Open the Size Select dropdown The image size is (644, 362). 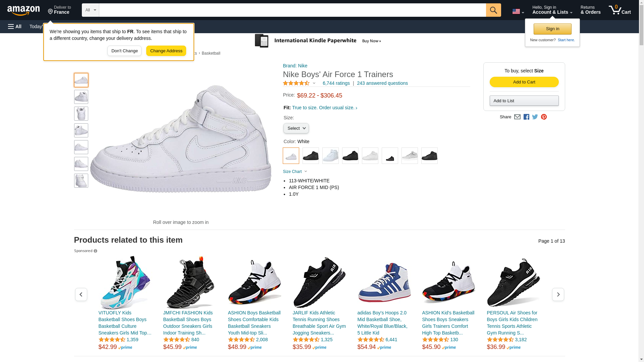click(x=296, y=128)
